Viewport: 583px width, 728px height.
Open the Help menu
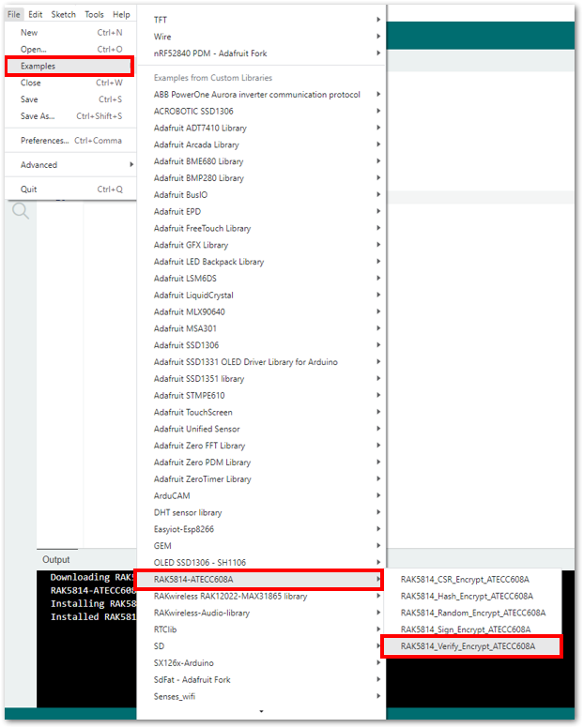121,14
